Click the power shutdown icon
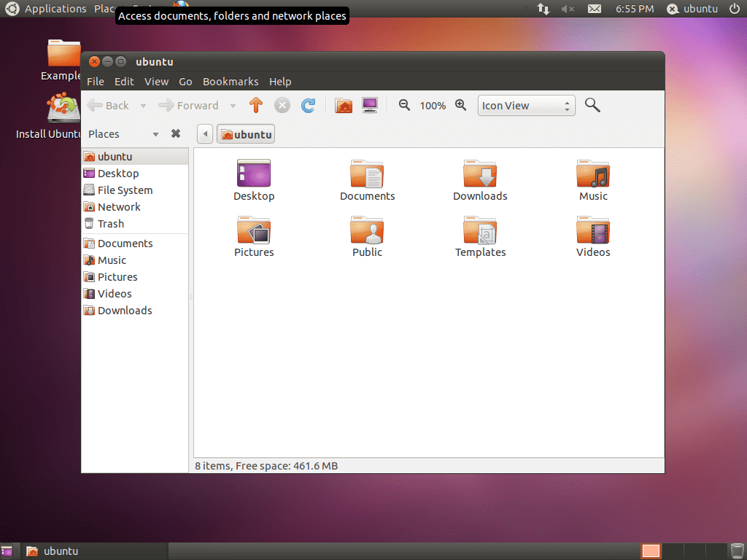Viewport: 747px width, 560px height. (x=734, y=9)
